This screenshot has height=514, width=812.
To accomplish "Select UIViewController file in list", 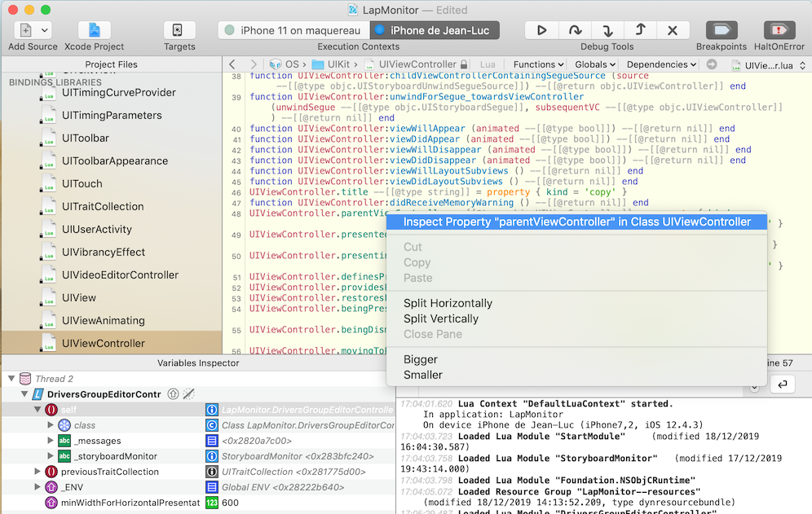I will click(x=112, y=343).
